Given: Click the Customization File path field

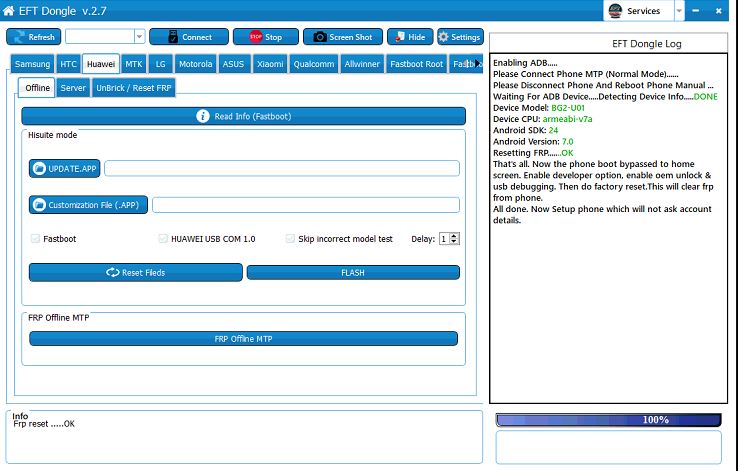Looking at the screenshot, I should click(306, 205).
